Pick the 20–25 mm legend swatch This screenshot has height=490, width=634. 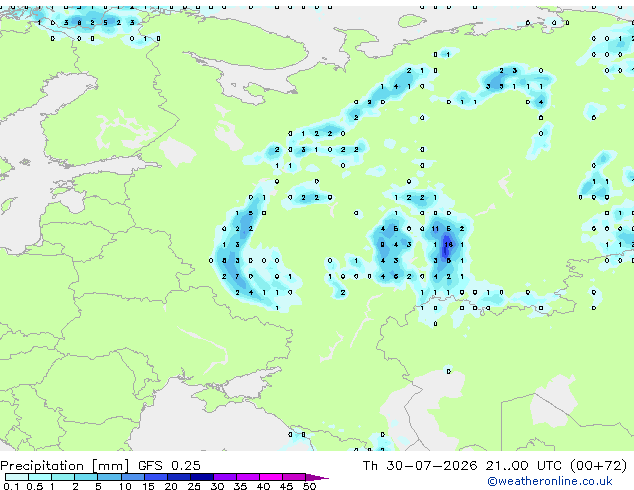tap(179, 477)
